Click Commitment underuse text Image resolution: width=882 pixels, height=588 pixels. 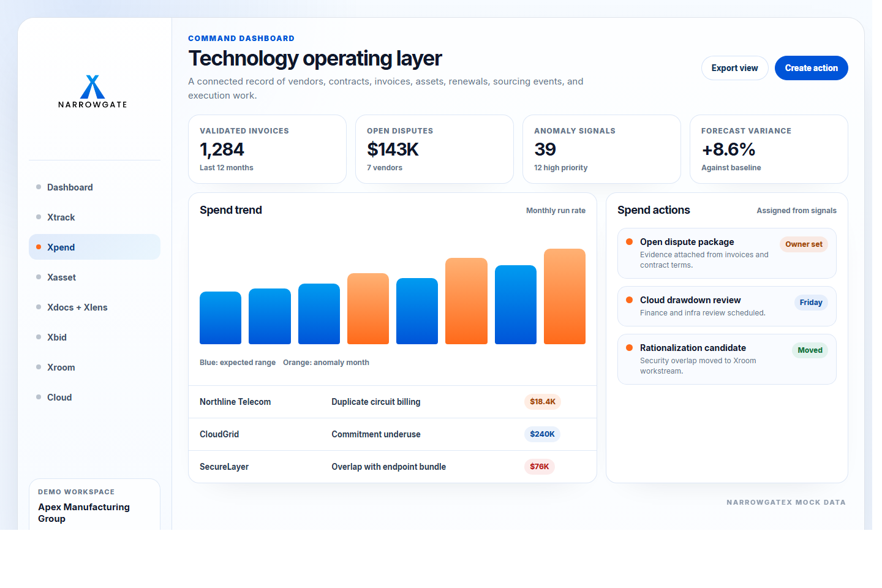tap(376, 434)
